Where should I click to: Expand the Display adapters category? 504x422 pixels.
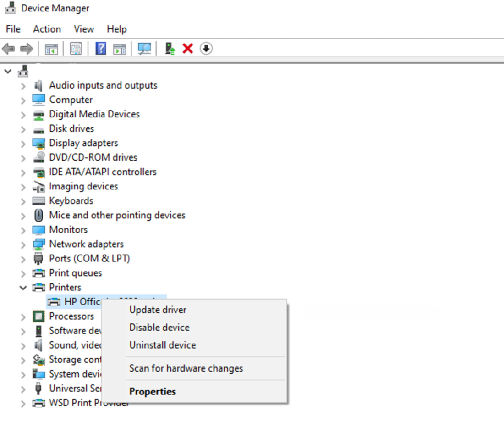point(22,143)
